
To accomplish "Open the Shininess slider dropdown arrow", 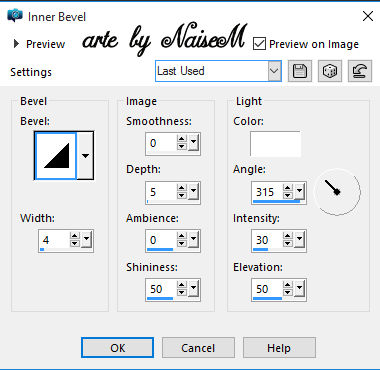I will coord(193,288).
